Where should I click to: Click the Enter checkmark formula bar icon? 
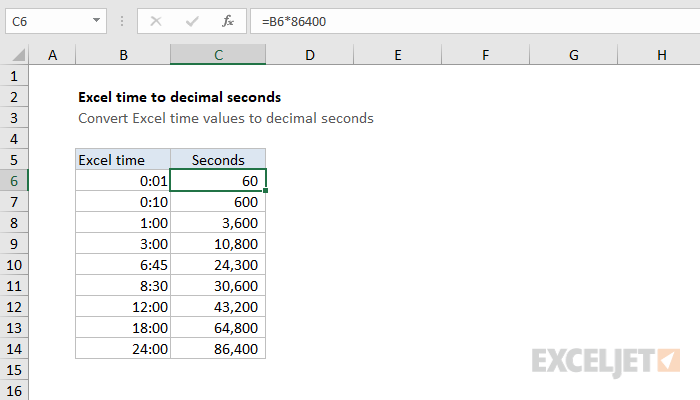[x=192, y=21]
